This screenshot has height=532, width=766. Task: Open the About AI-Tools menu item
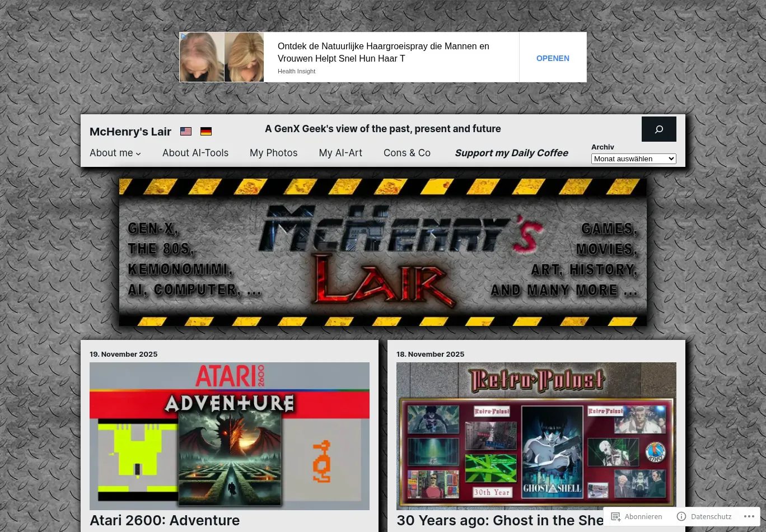point(195,153)
